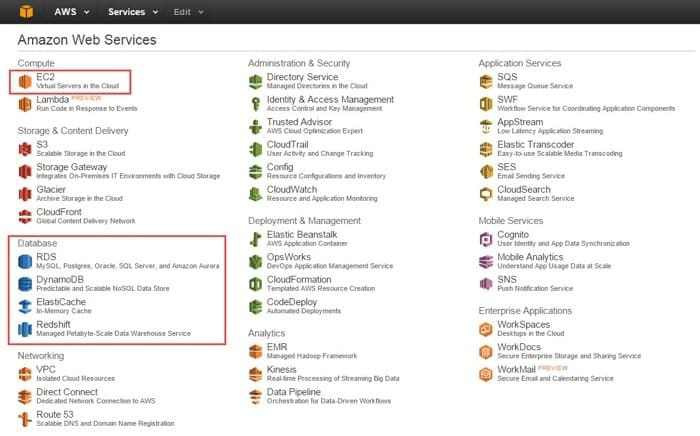The image size is (700, 436).
Task: Click the CloudSearch icon
Action: click(x=486, y=194)
